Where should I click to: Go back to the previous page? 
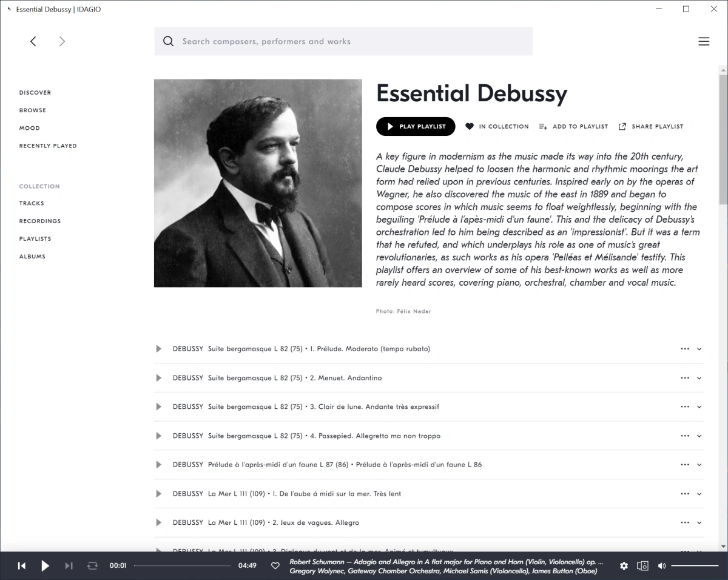point(33,41)
